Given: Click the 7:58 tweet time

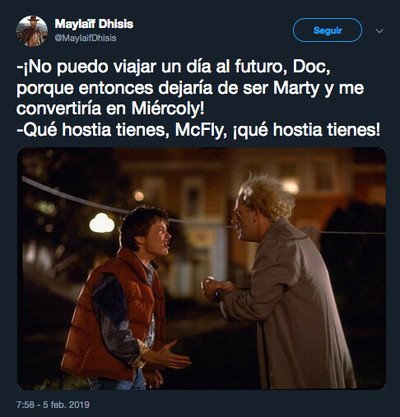Looking at the screenshot, I should [x=25, y=405].
